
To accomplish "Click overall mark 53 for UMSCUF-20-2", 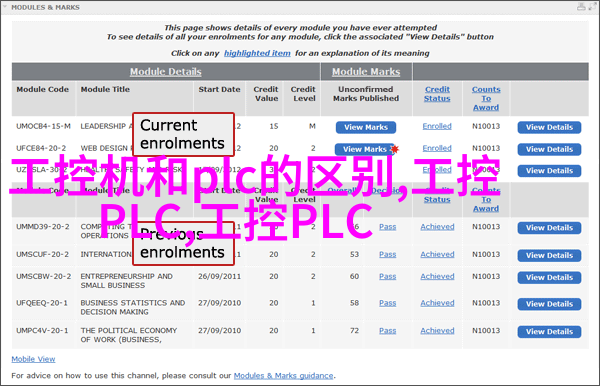I will [x=354, y=254].
